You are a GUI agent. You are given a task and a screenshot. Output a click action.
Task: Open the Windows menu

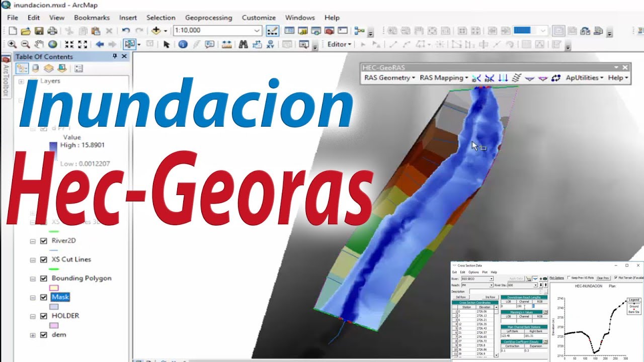point(300,18)
